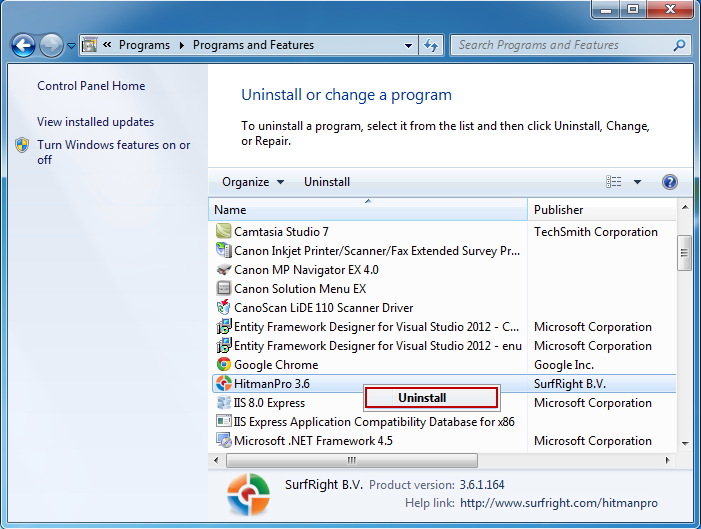Refresh the Programs and Features list
This screenshot has height=529, width=701.
point(431,45)
